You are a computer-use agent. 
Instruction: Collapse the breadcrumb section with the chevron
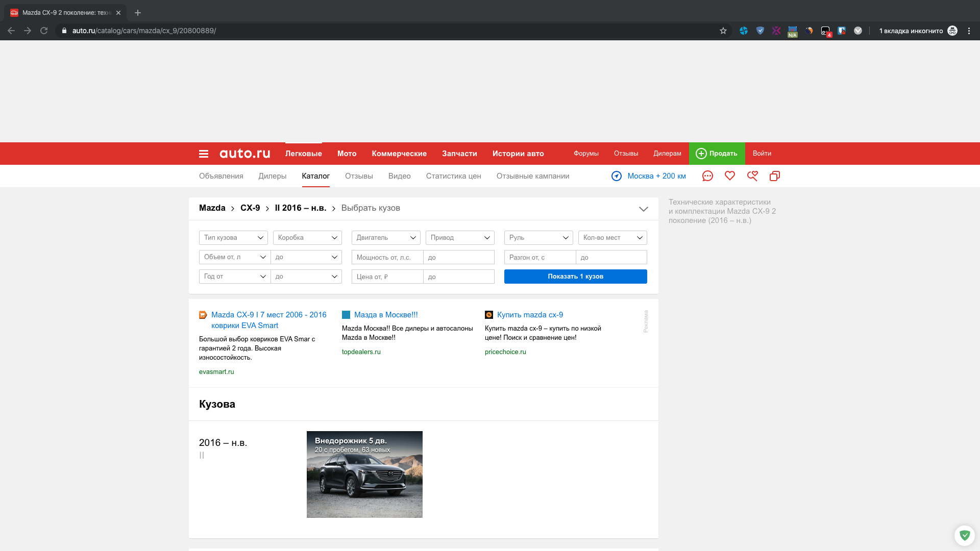tap(643, 209)
